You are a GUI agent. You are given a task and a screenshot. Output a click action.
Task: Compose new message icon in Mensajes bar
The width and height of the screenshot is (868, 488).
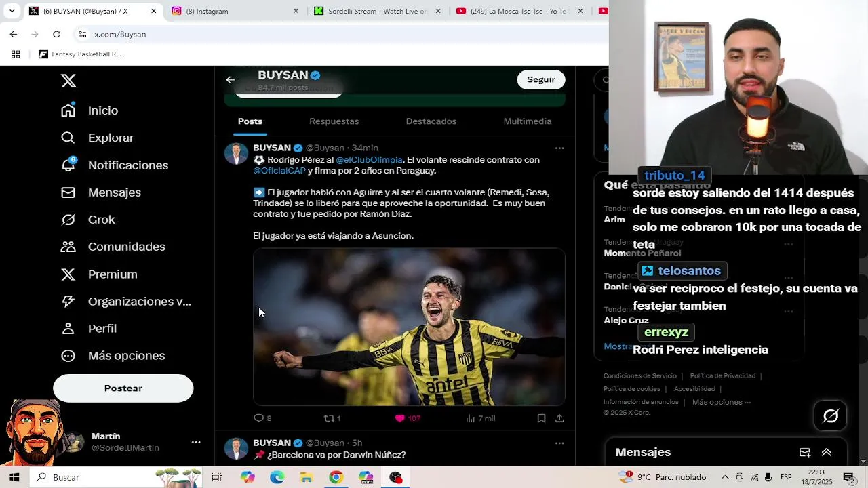coord(805,452)
